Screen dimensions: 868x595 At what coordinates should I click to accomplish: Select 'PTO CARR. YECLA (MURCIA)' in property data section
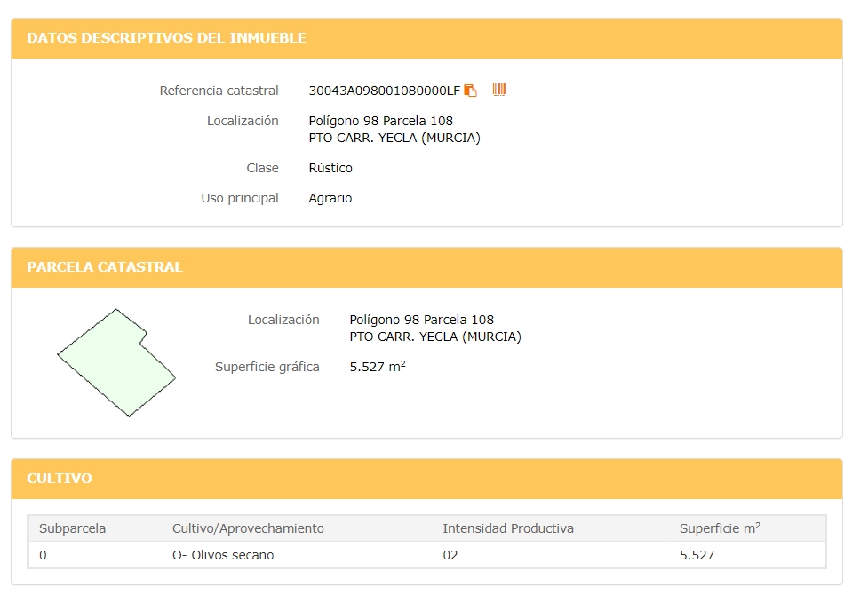click(x=394, y=138)
